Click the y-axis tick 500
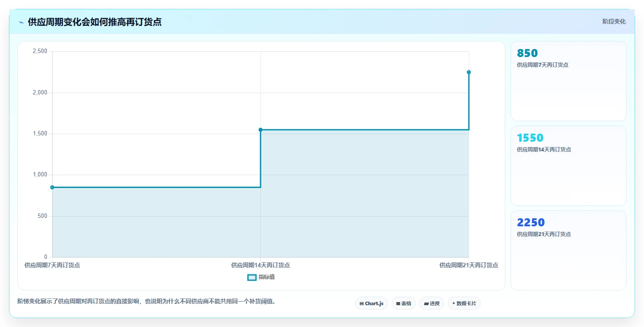The height and width of the screenshot is (327, 644). tap(43, 216)
